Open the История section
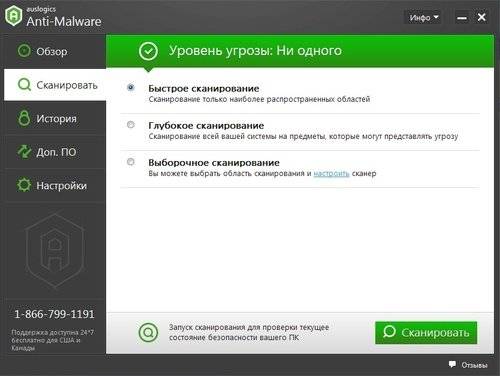 [x=55, y=118]
